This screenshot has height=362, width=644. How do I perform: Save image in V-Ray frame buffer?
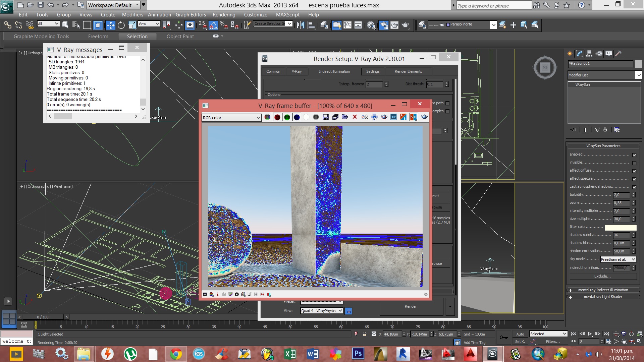[325, 117]
